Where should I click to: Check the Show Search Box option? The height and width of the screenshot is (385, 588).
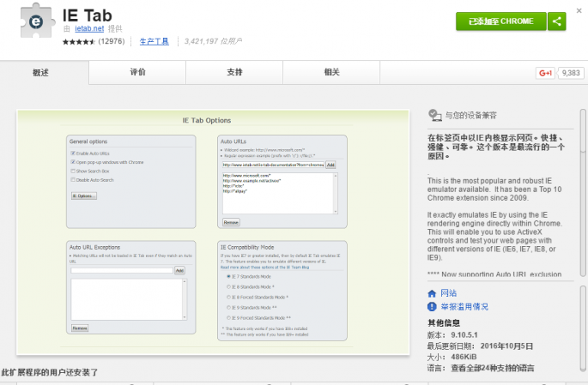[73, 170]
